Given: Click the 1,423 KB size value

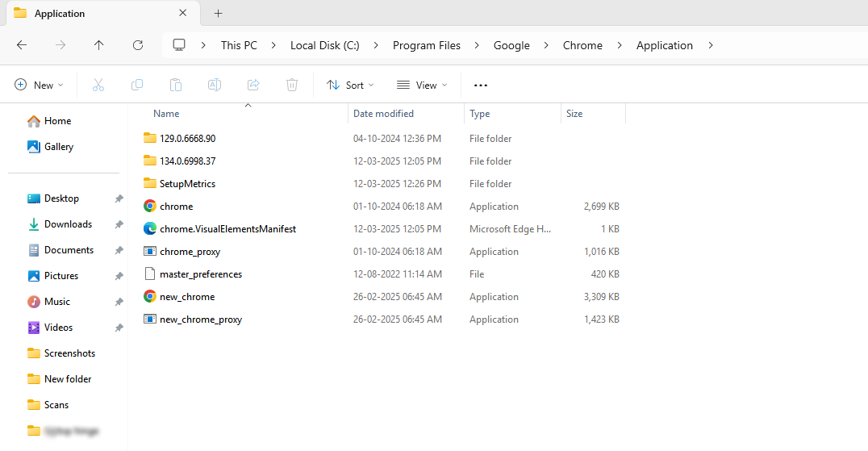Looking at the screenshot, I should [x=601, y=319].
